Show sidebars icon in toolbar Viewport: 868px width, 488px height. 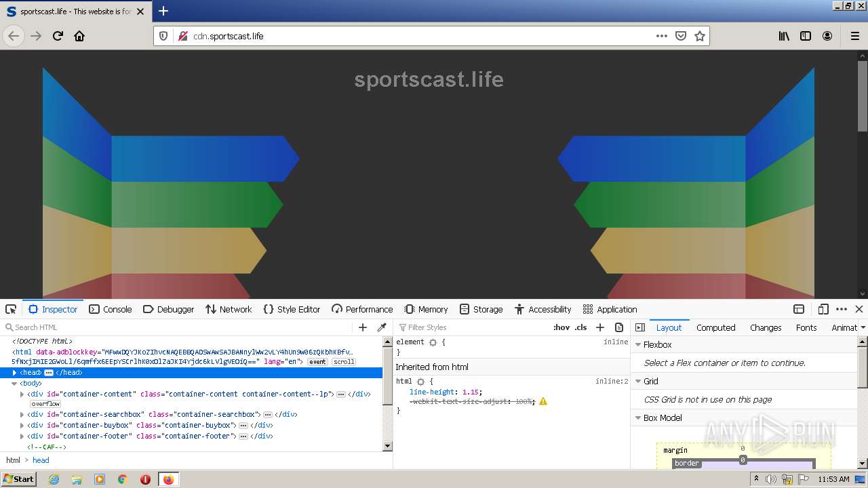click(806, 36)
